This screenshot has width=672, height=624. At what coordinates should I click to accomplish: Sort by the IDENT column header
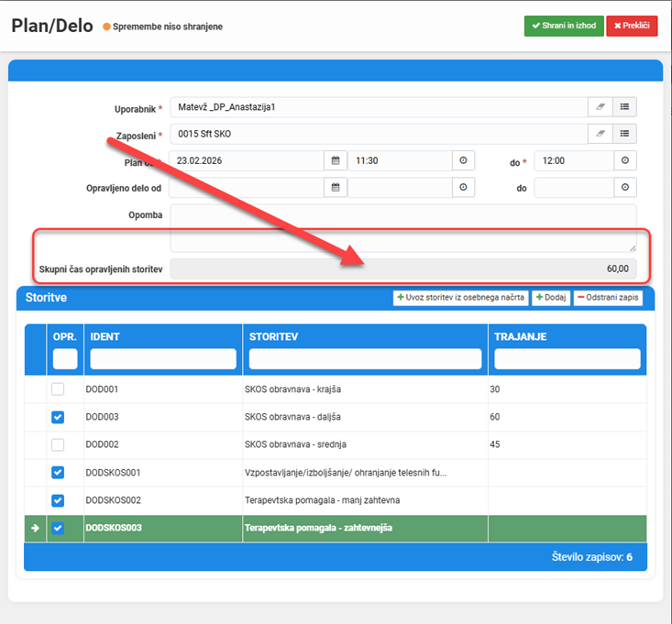[105, 336]
